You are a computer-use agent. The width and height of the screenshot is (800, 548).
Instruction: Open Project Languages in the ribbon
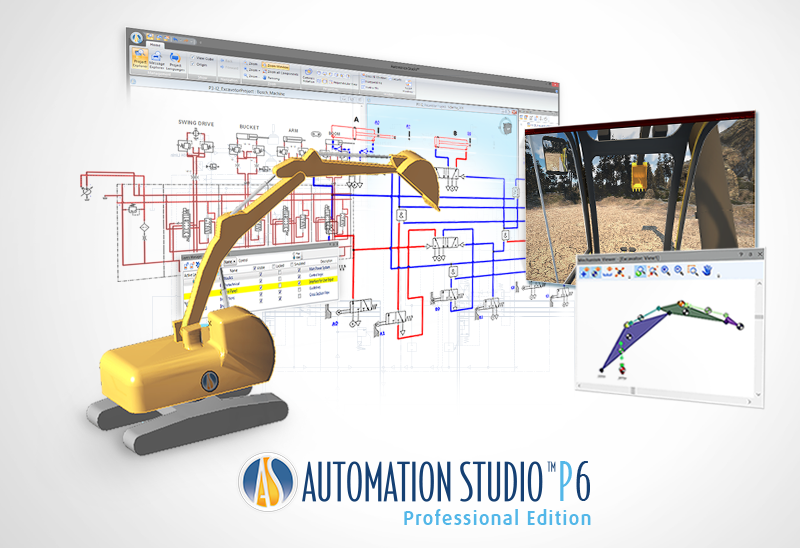click(176, 62)
